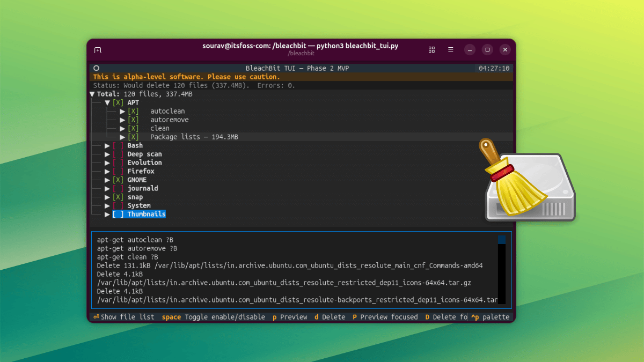644x362 pixels.
Task: Click Show file list footer action
Action: click(x=124, y=317)
